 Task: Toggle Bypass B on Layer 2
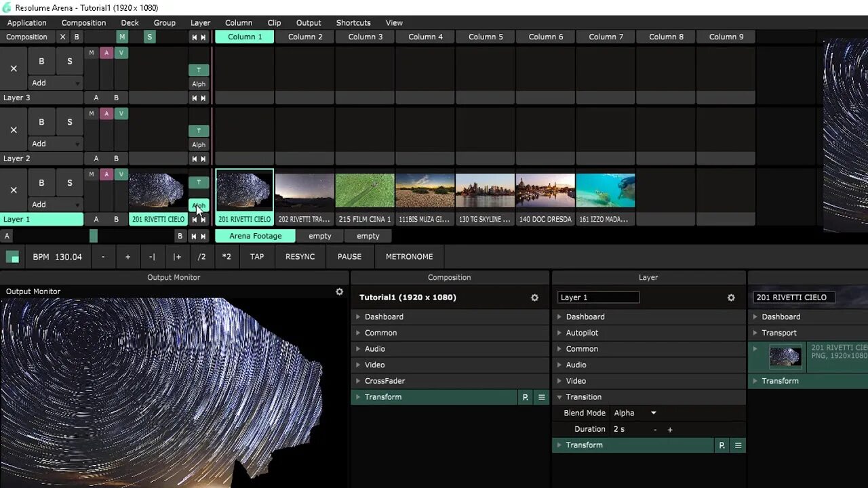41,122
